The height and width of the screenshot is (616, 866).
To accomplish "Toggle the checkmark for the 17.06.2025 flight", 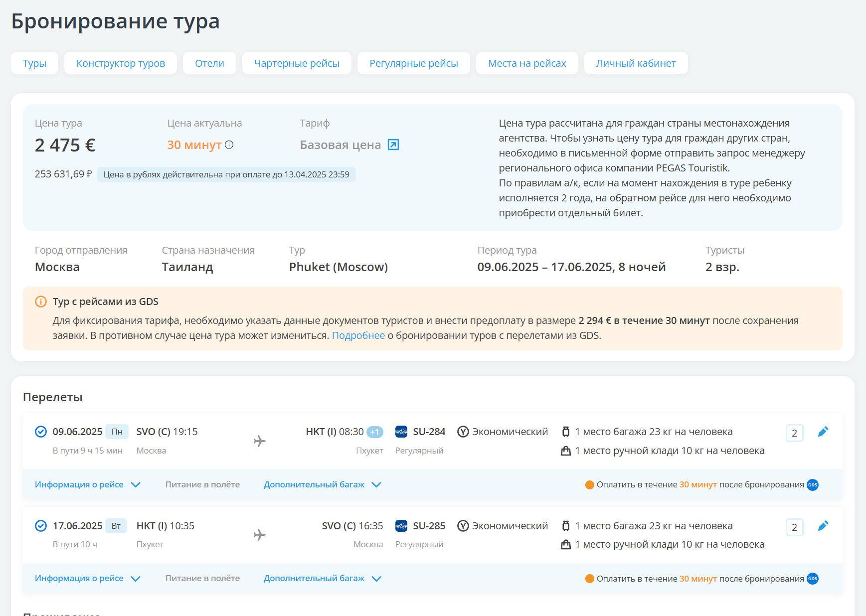I will [41, 526].
